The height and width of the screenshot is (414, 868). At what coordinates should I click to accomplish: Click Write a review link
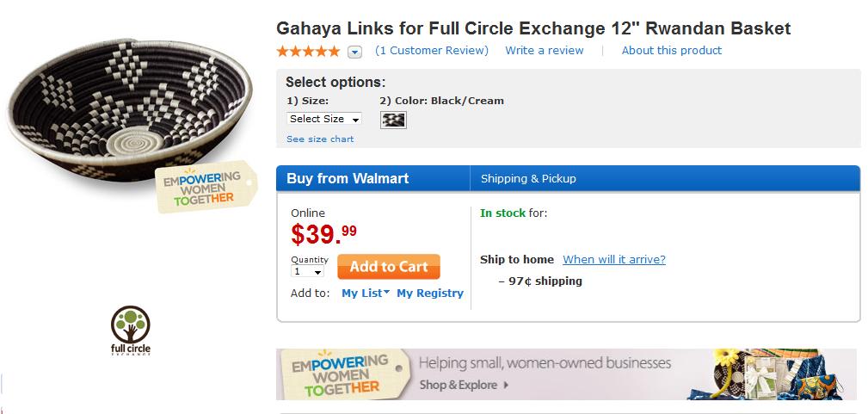point(545,51)
